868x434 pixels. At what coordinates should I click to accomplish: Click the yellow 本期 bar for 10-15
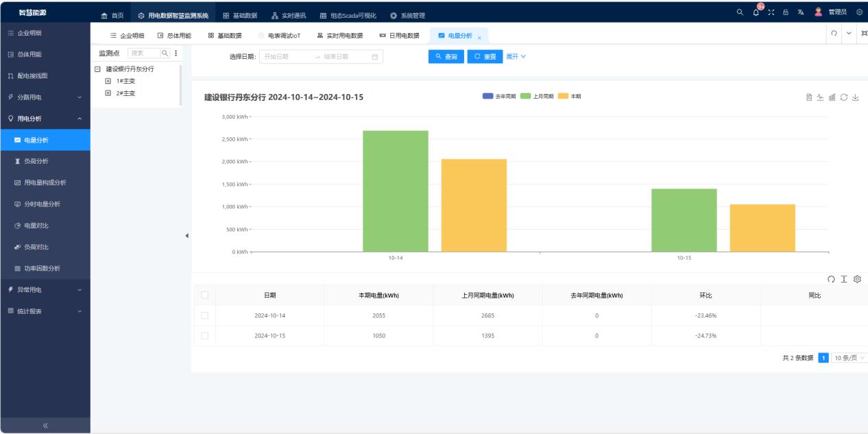point(762,228)
